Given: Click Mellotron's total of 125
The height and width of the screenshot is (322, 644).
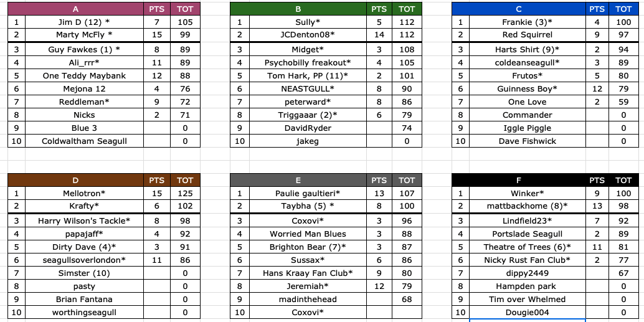Looking at the screenshot, I should click(185, 192).
